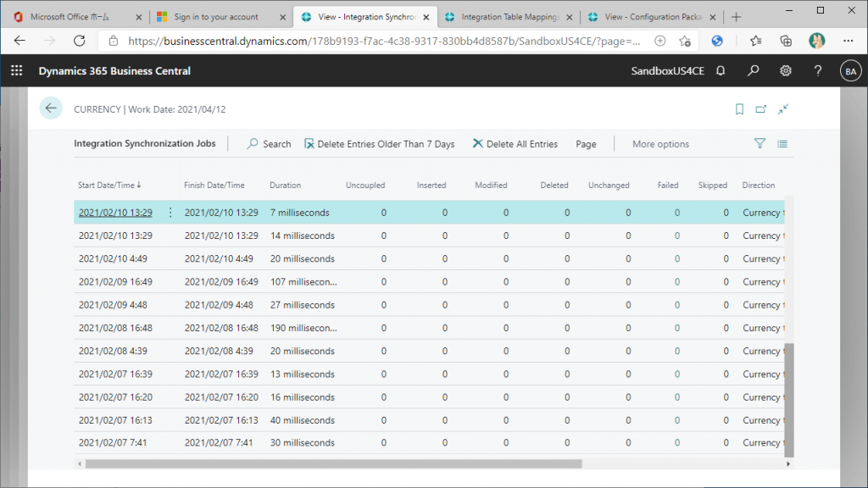Click the site lock icon in address bar
This screenshot has width=868, height=488.
tap(114, 41)
